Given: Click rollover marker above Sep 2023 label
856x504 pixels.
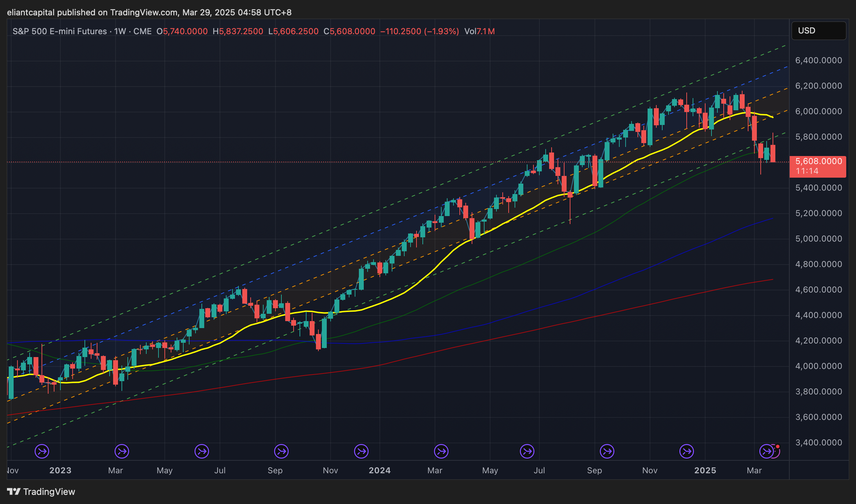Looking at the screenshot, I should (281, 451).
